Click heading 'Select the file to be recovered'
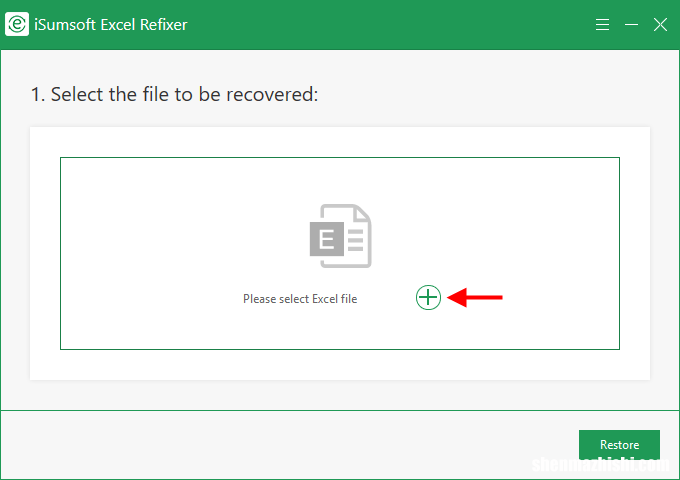The height and width of the screenshot is (480, 680). tap(174, 94)
